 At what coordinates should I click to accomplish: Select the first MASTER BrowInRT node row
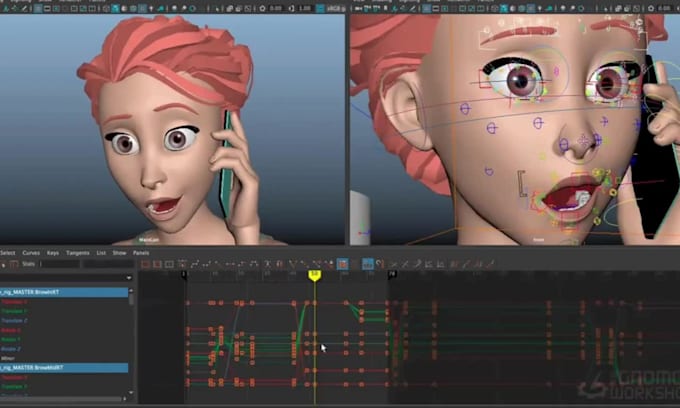coord(64,292)
